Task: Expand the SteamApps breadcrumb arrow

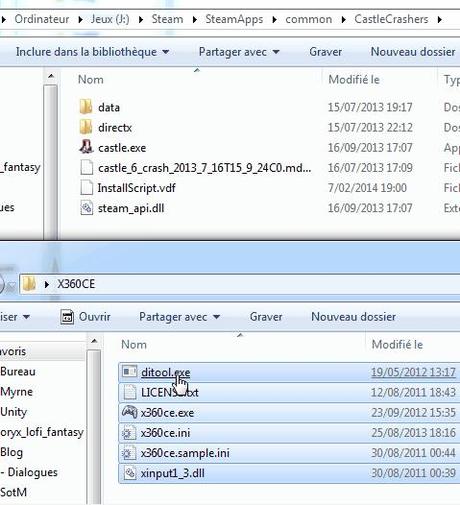Action: click(275, 20)
